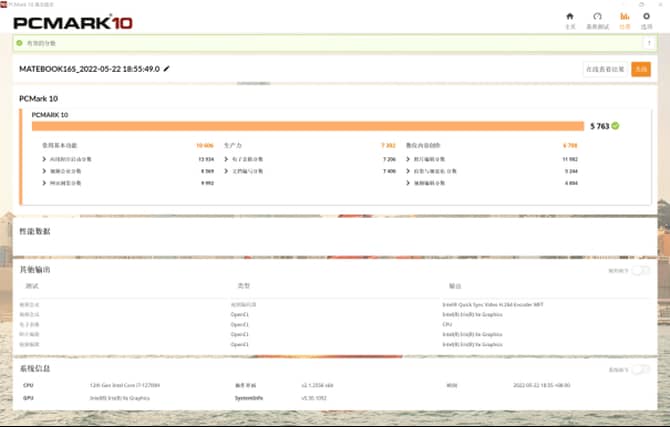Screen dimensions: 670x427
Task: Click Intel Quick Sync Video H.264 Encoder entry
Action: point(493,305)
